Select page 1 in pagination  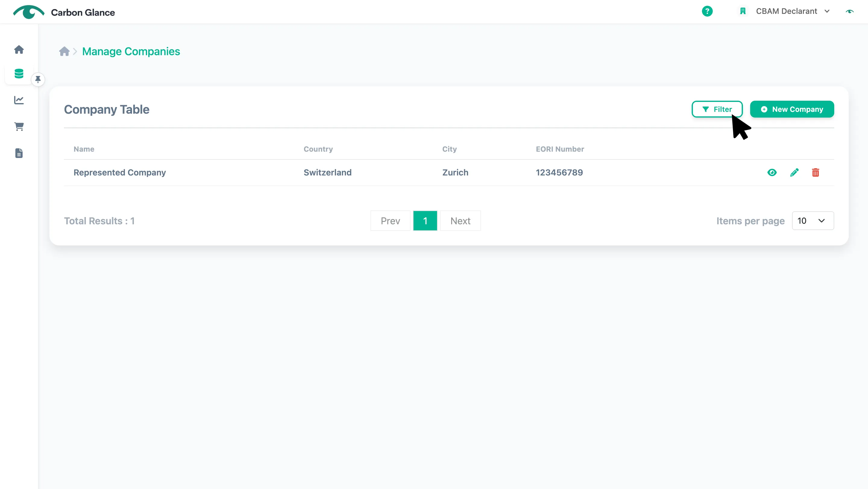(425, 221)
